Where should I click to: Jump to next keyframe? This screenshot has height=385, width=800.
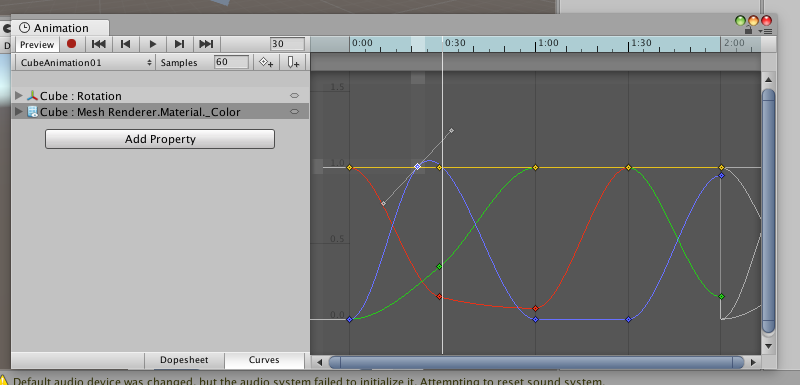pos(179,44)
